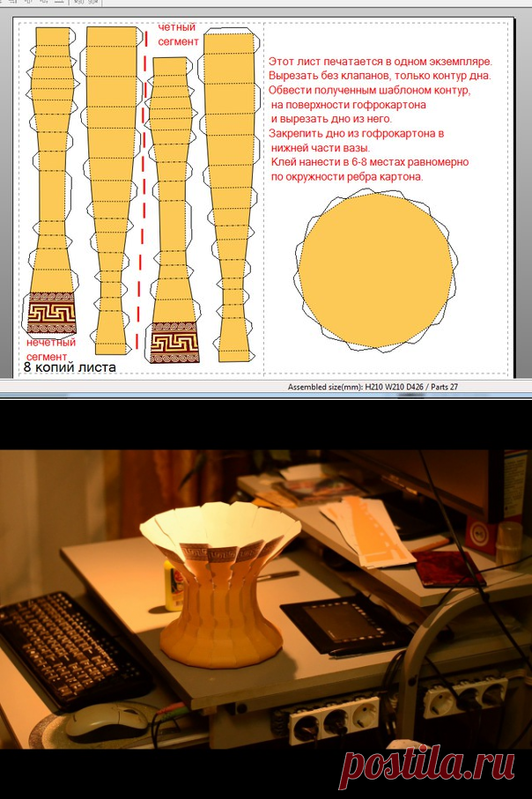Click the red instruction text block

click(379, 119)
